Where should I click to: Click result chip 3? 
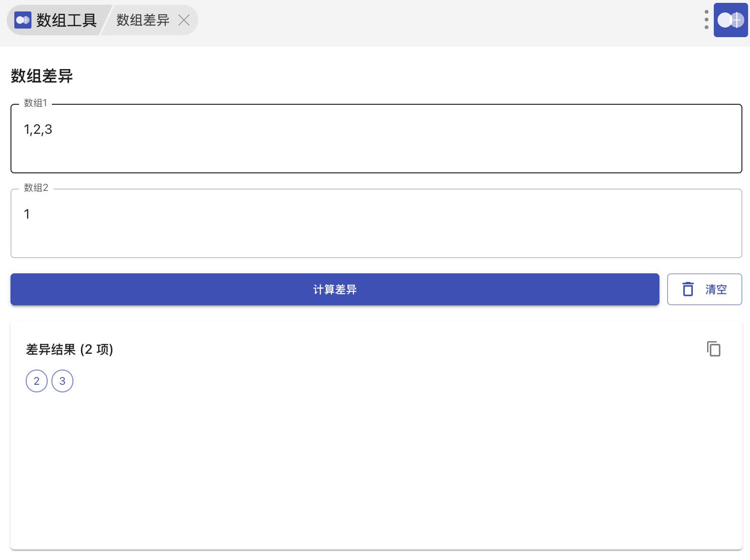pyautogui.click(x=62, y=381)
